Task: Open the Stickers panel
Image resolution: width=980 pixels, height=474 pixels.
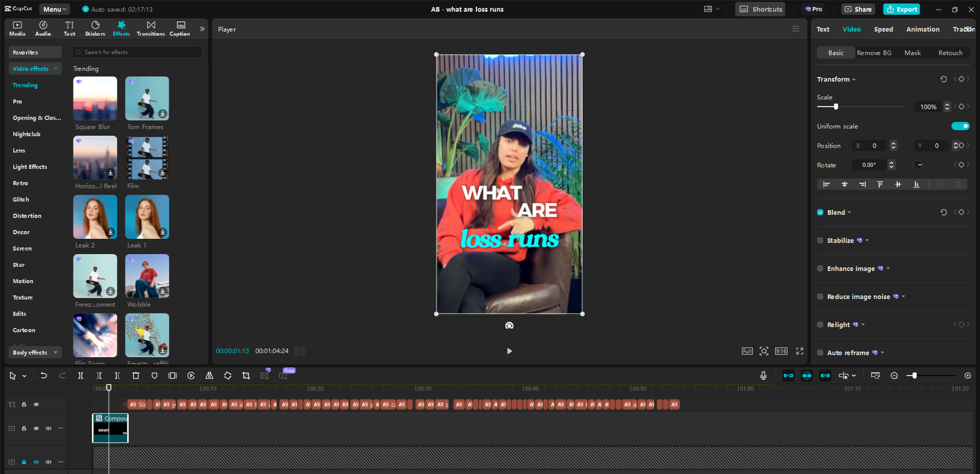Action: tap(95, 28)
